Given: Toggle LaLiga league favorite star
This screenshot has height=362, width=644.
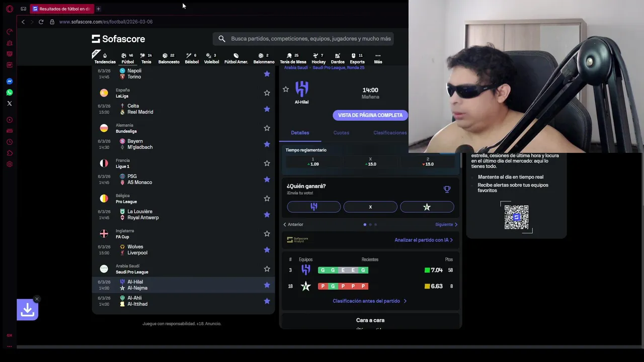Looking at the screenshot, I should [x=267, y=93].
